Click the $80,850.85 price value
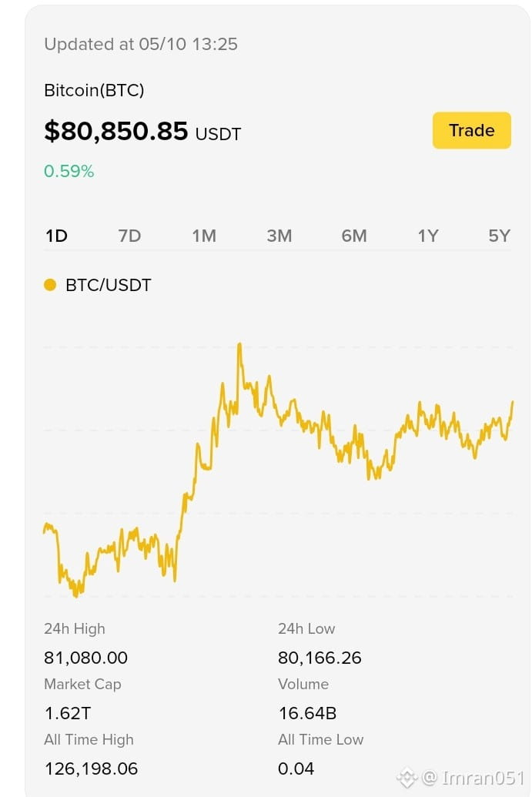 [115, 131]
